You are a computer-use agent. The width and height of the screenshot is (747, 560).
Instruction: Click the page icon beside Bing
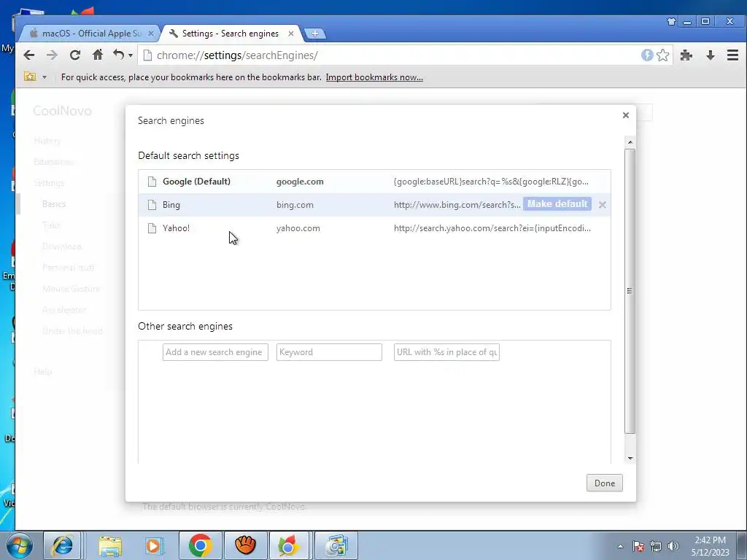[152, 205]
